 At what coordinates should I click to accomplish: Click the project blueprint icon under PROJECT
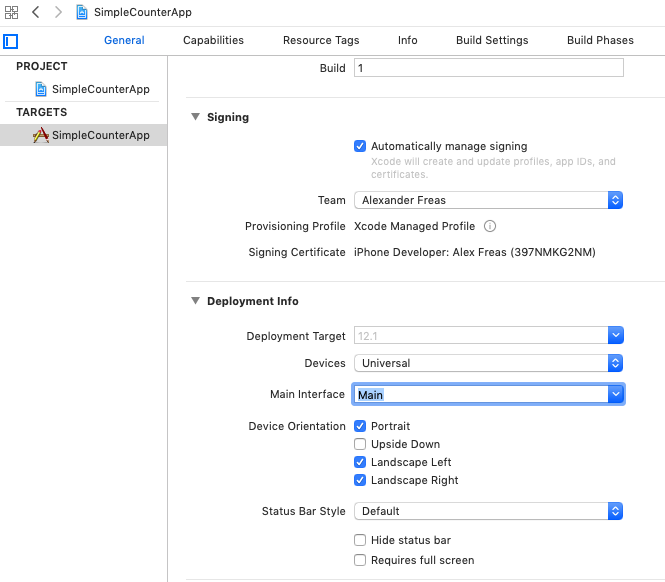pos(41,89)
